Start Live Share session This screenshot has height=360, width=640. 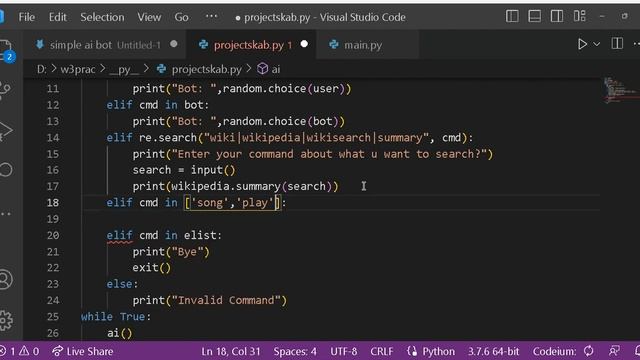tap(83, 351)
